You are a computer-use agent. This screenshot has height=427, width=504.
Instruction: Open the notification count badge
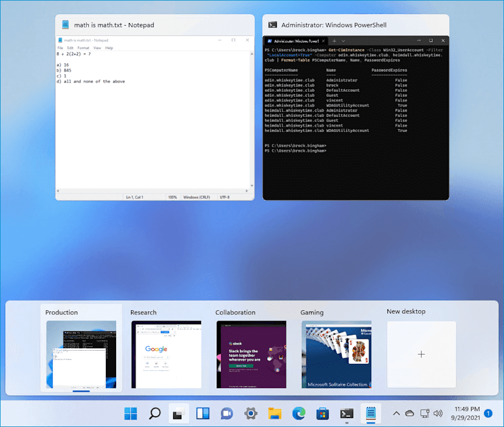488,413
